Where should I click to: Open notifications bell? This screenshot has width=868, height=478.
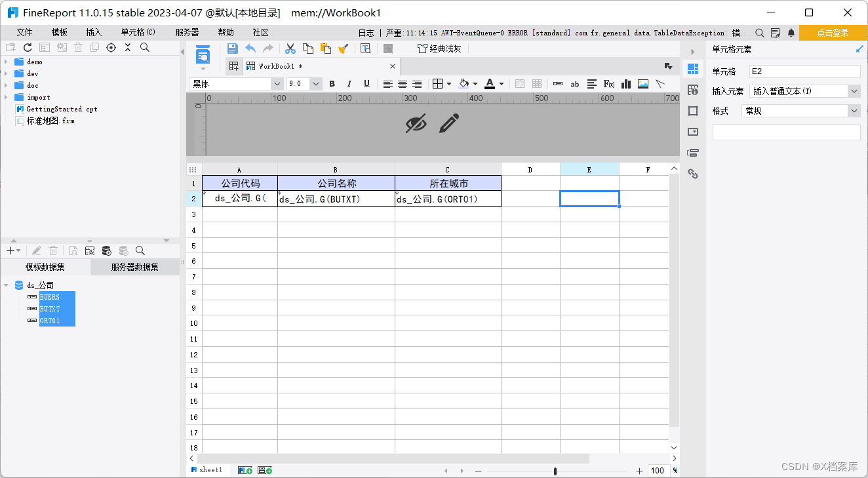(791, 33)
